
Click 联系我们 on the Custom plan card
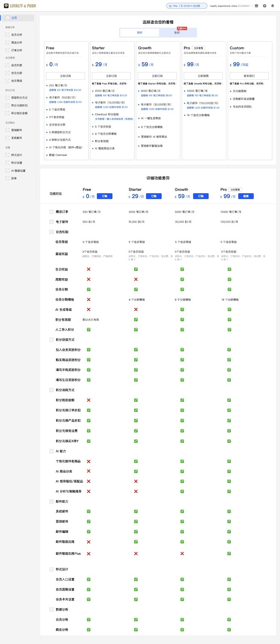click(249, 76)
